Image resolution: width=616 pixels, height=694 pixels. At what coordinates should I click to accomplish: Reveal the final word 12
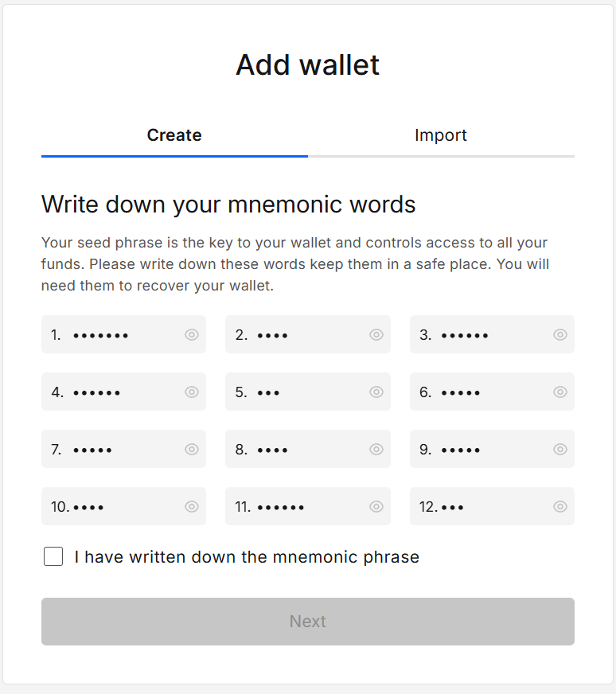pos(559,506)
